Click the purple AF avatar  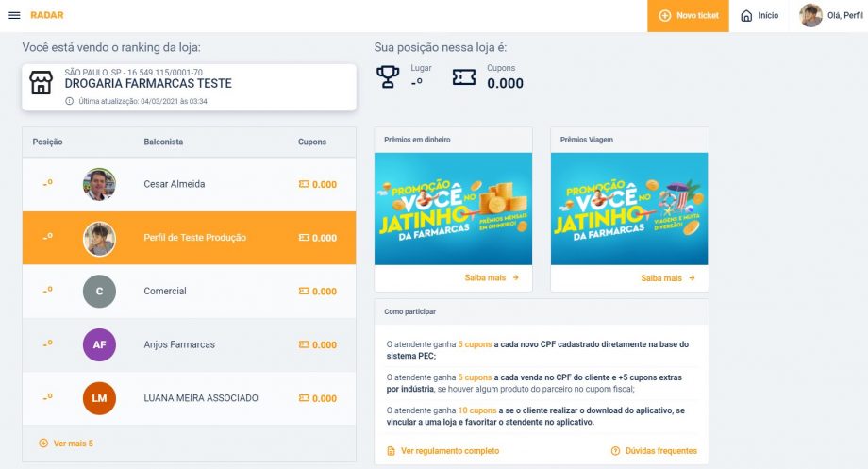(x=99, y=344)
